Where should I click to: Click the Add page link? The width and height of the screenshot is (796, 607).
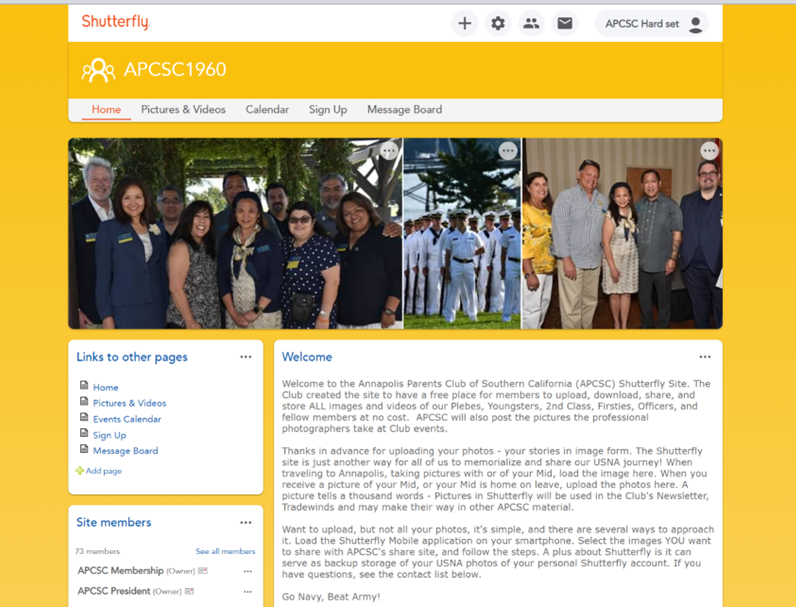(x=104, y=471)
